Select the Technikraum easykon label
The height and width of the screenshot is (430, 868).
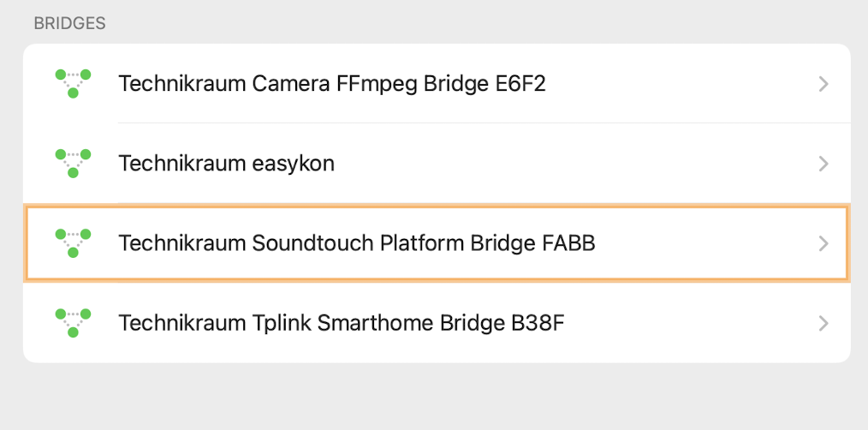pos(226,164)
